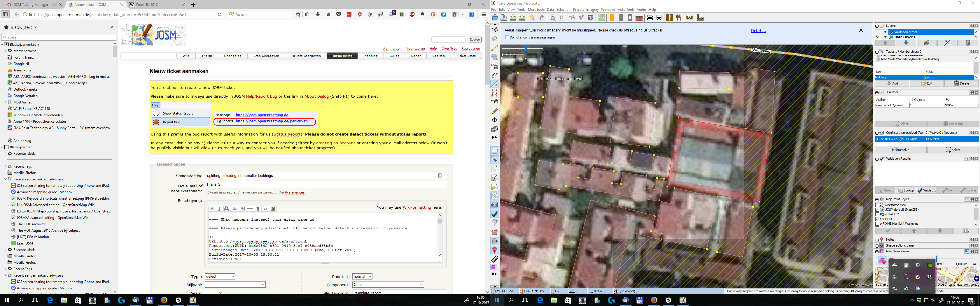Click the factory preset icon
The width and height of the screenshot is (980, 306).
tap(700, 17)
